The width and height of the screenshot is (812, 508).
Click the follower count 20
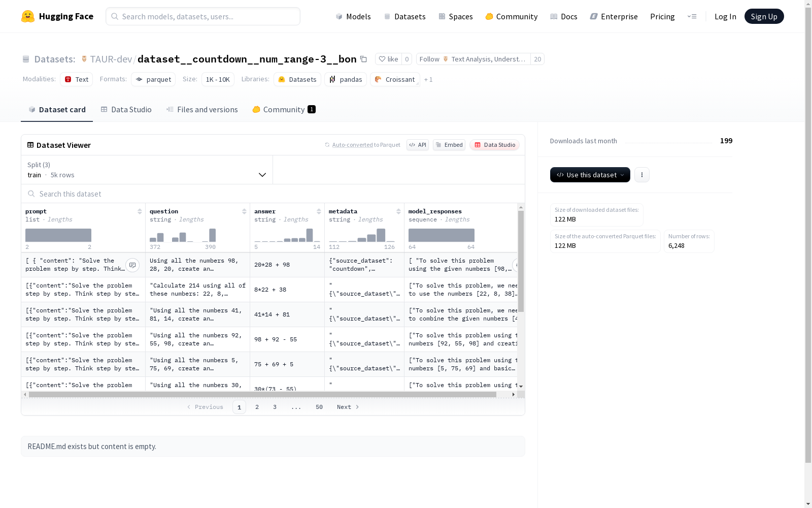point(537,59)
